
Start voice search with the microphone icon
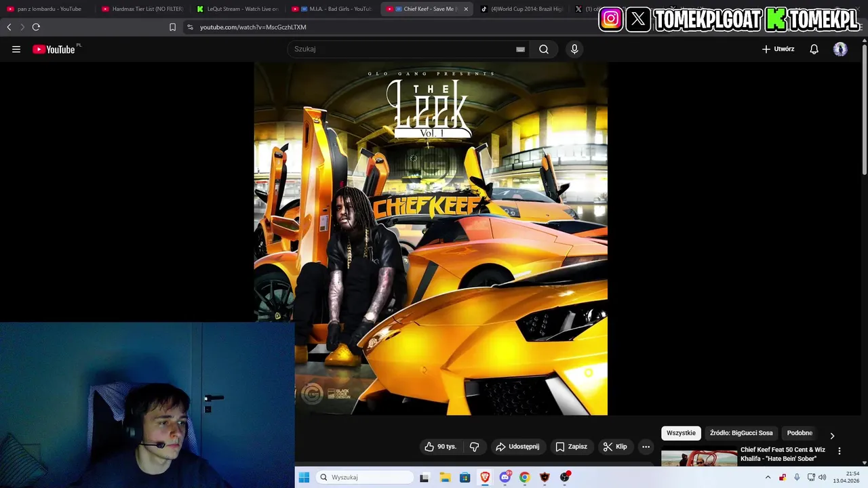pyautogui.click(x=574, y=49)
